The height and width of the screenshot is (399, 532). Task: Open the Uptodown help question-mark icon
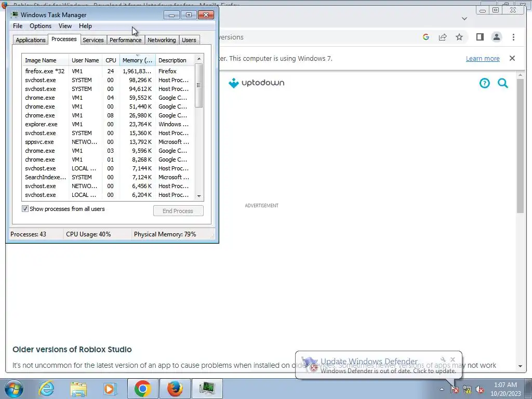(485, 83)
